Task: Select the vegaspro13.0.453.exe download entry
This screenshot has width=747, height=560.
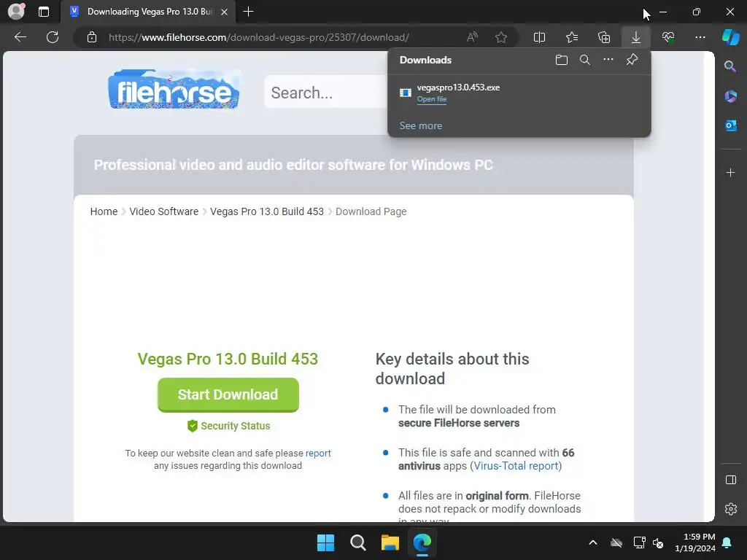Action: pos(519,93)
